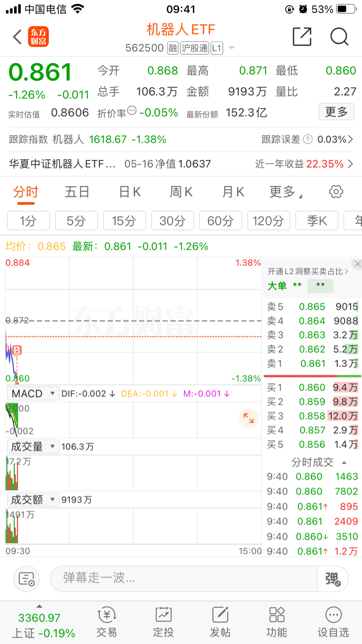Image resolution: width=362 pixels, height=644 pixels.
Task: Tap the 融 margin tag
Action: tap(173, 48)
